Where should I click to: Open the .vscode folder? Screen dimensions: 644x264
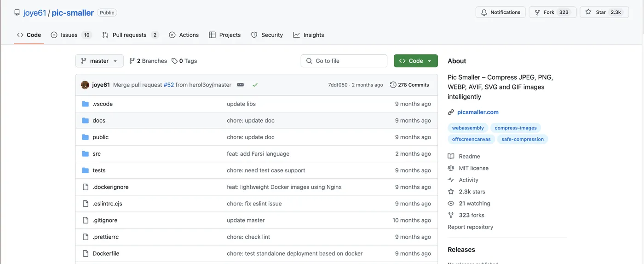(x=103, y=104)
